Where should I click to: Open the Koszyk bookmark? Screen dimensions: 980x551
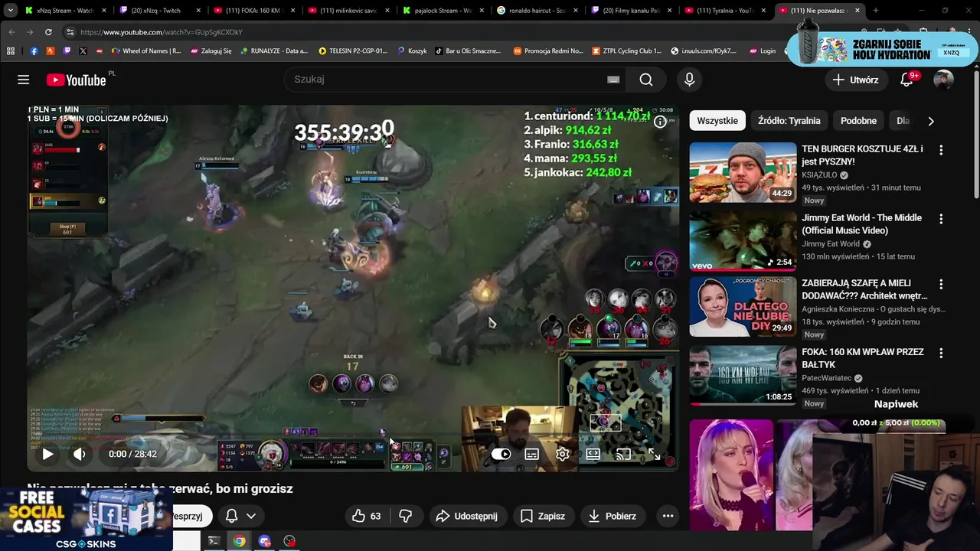click(412, 51)
